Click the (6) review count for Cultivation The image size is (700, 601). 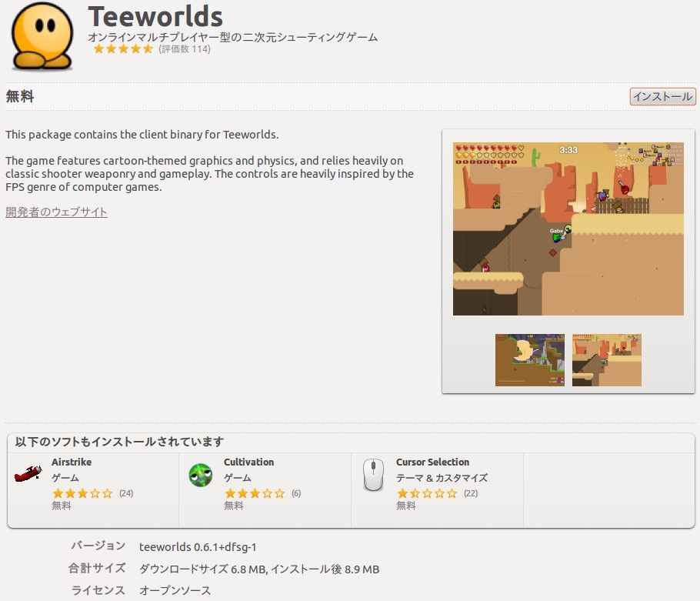(296, 493)
